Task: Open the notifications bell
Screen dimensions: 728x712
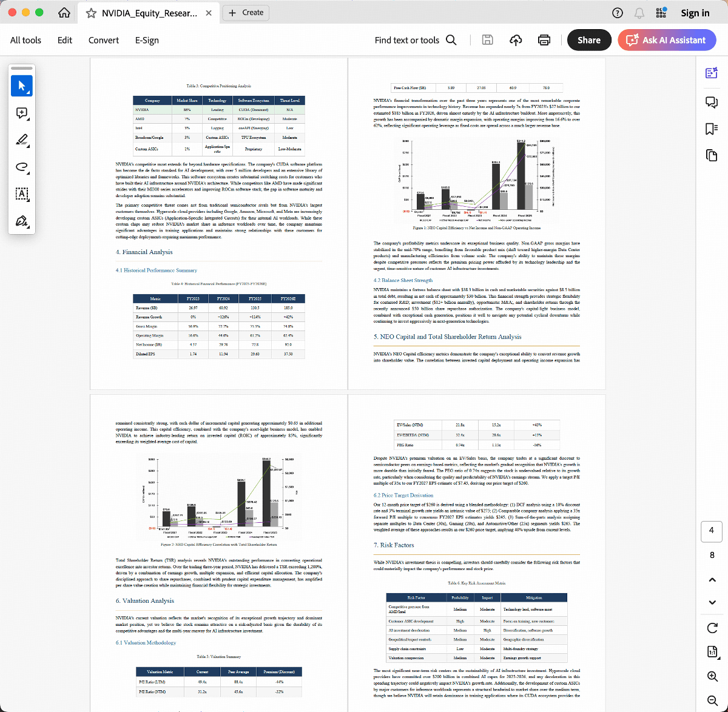Action: point(639,13)
